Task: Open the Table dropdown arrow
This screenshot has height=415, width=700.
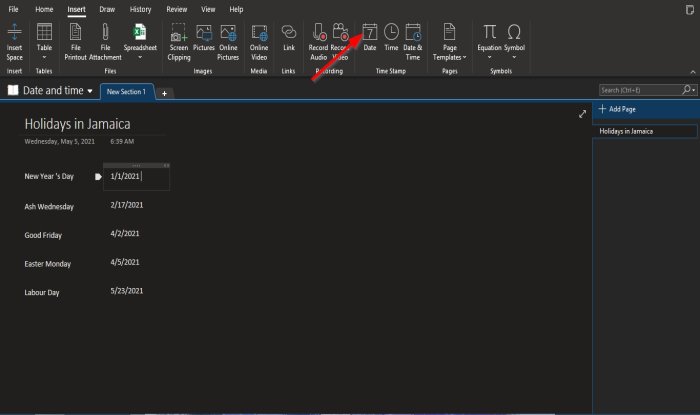Action: click(44, 57)
